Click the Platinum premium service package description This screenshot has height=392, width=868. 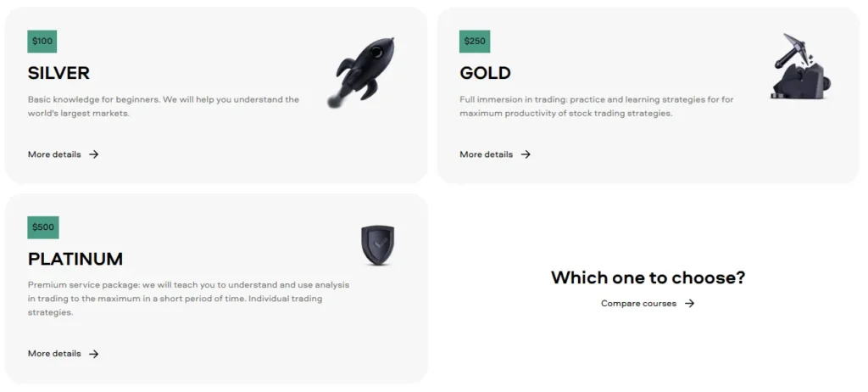188,299
